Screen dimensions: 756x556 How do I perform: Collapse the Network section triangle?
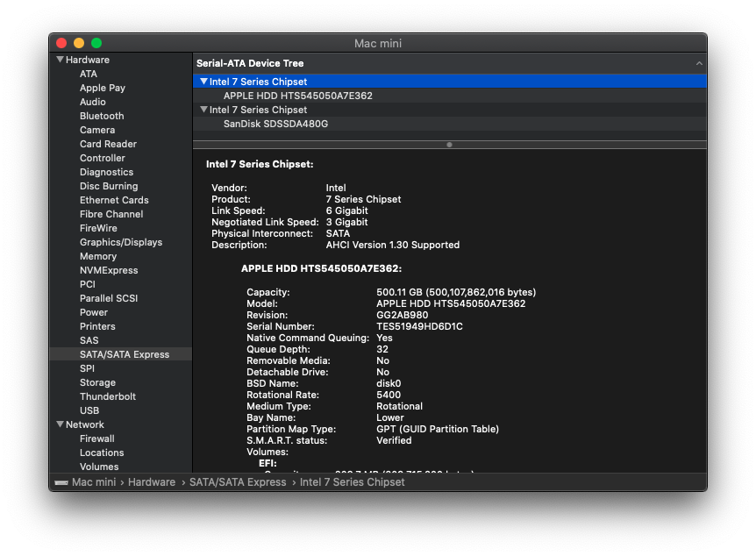point(60,424)
